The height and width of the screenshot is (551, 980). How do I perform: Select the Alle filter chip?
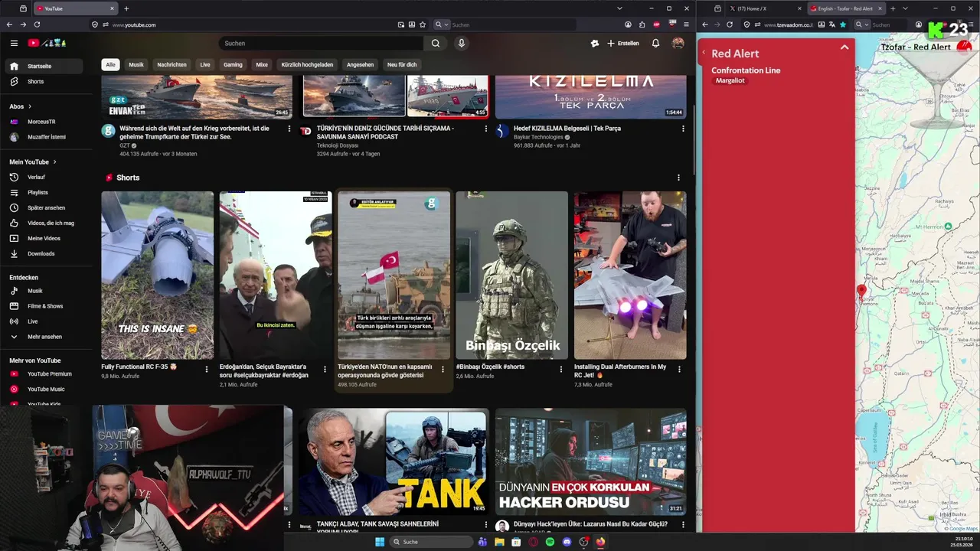coord(111,65)
